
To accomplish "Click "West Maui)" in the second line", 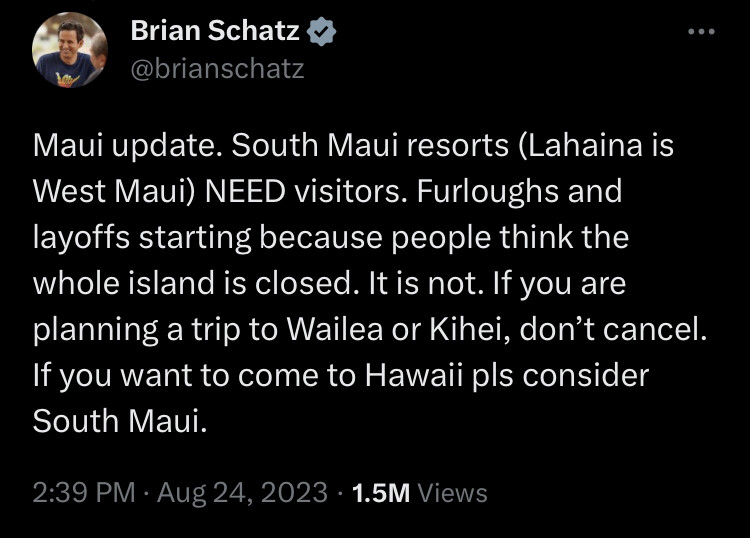I will [x=114, y=191].
